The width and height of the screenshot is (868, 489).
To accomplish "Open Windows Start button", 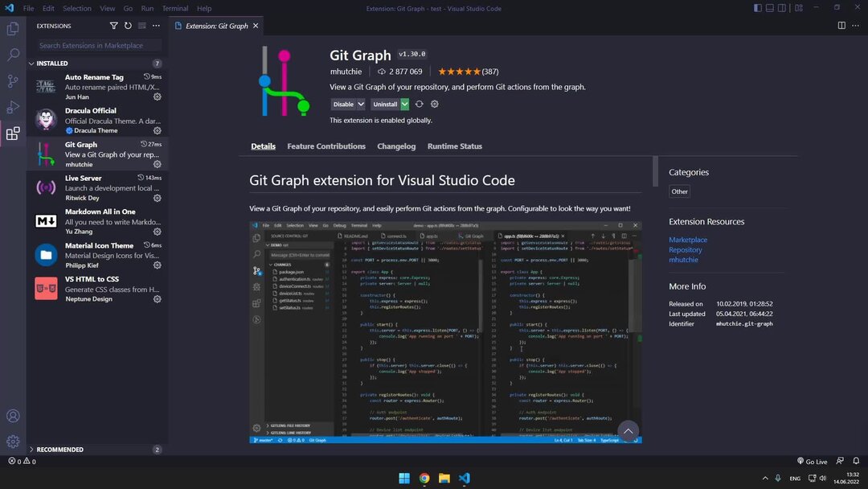I will coord(404,478).
